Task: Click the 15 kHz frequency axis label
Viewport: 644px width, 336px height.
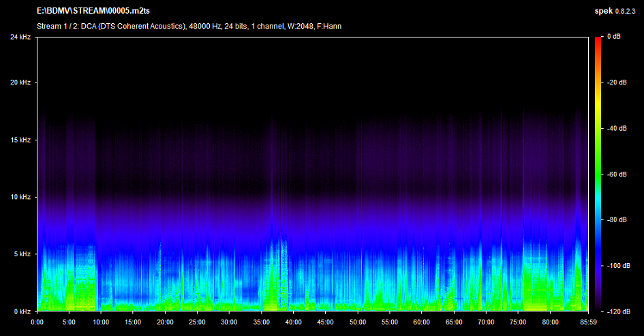Action: (20, 140)
